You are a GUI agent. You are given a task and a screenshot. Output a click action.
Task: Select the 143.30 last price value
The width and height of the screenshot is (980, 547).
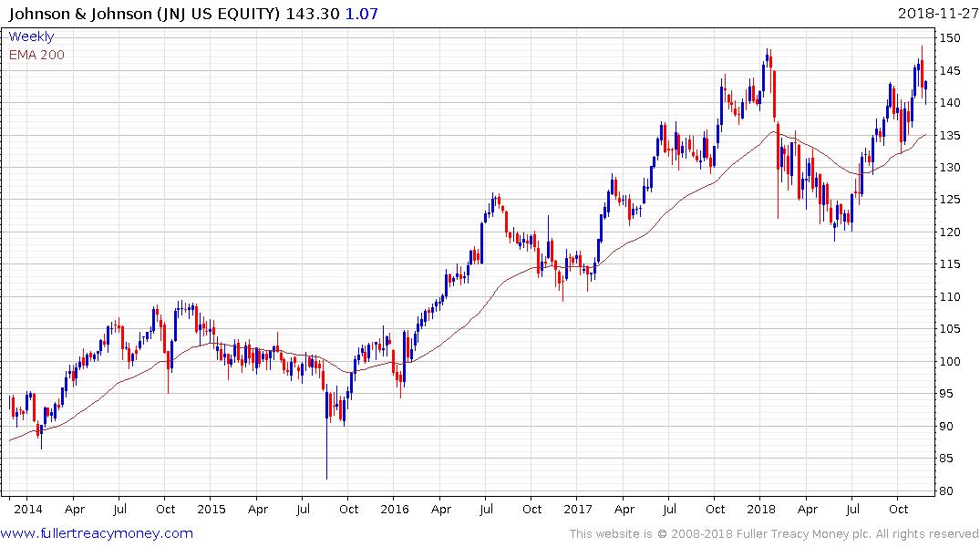[x=313, y=13]
